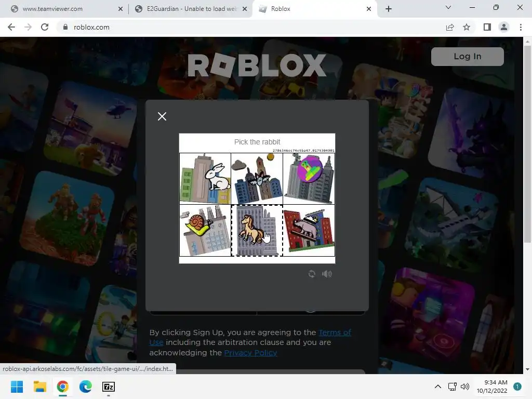Open the Windows Start menu

tap(17, 387)
